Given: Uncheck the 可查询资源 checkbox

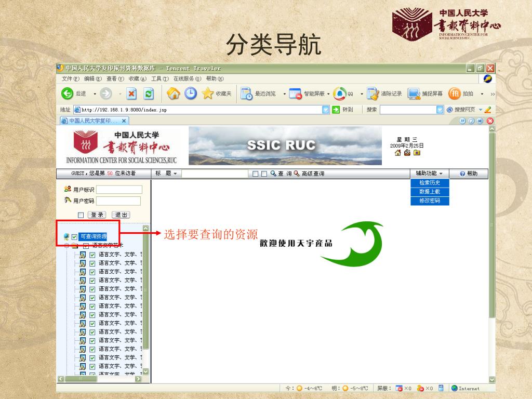Looking at the screenshot, I should tap(74, 237).
